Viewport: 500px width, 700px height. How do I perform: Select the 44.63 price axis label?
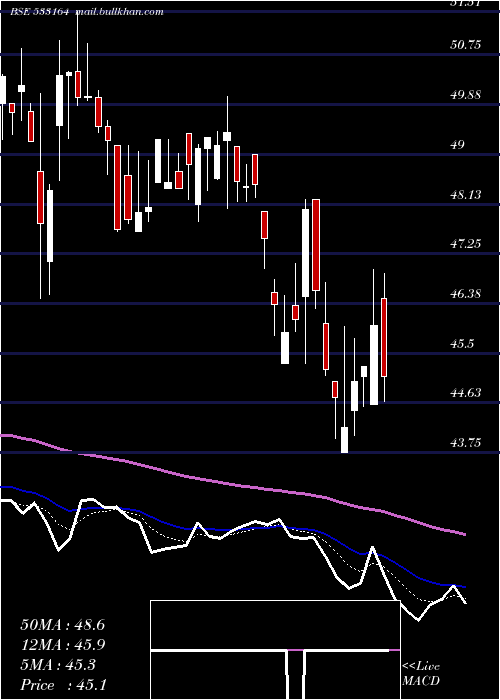click(x=466, y=393)
